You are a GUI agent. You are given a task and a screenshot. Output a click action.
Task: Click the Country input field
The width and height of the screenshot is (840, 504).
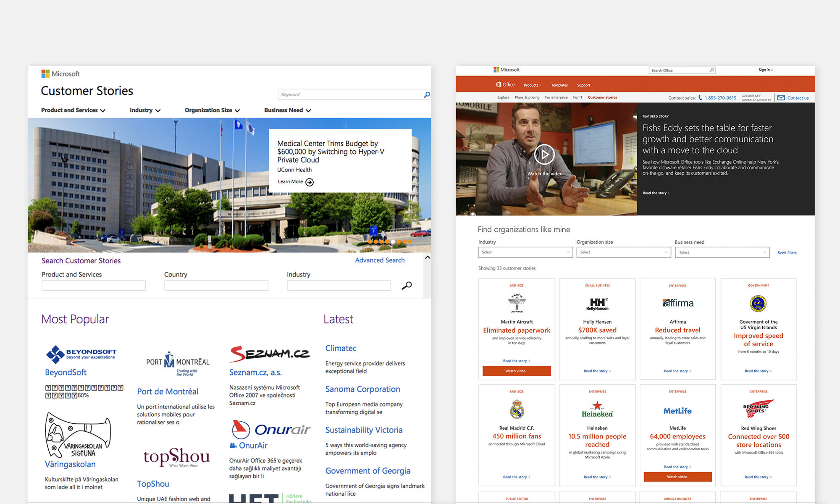[x=216, y=286]
